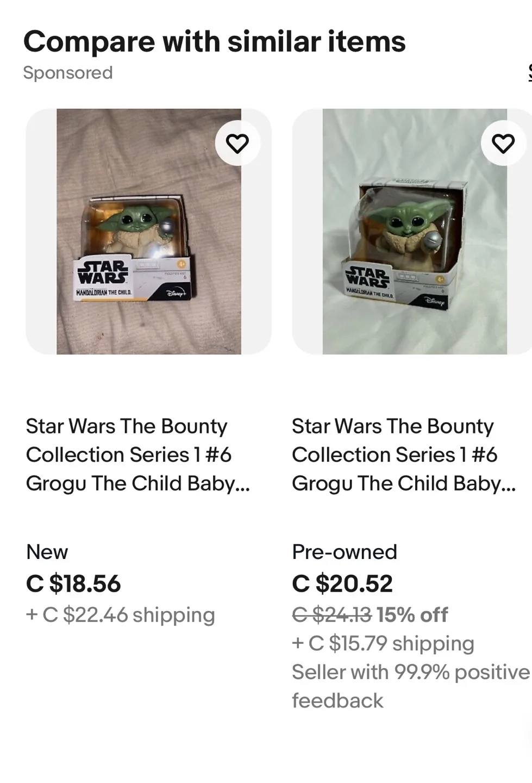This screenshot has height=783, width=532.
Task: Select the 'New' condition label
Action: click(x=46, y=552)
